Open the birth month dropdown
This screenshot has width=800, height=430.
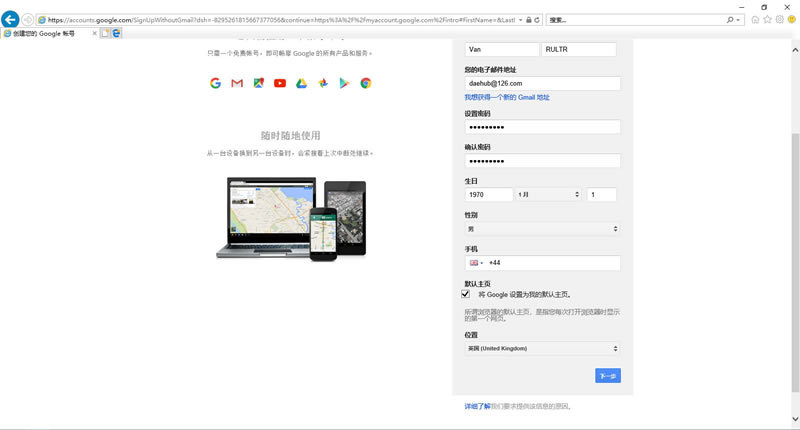tap(548, 194)
